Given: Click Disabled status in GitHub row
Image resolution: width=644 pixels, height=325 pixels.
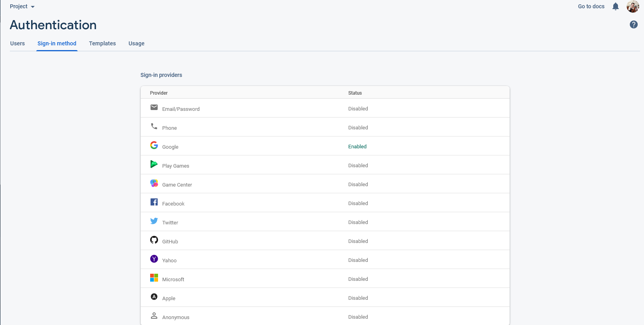Looking at the screenshot, I should click(358, 241).
